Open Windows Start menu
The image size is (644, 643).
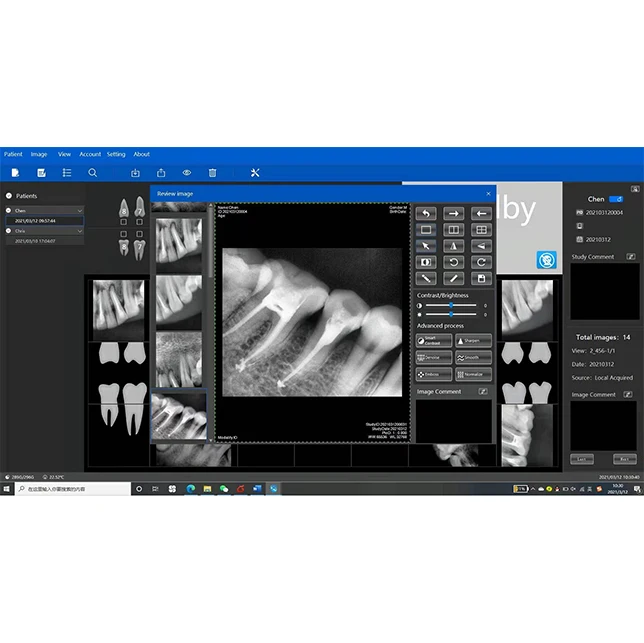7,489
